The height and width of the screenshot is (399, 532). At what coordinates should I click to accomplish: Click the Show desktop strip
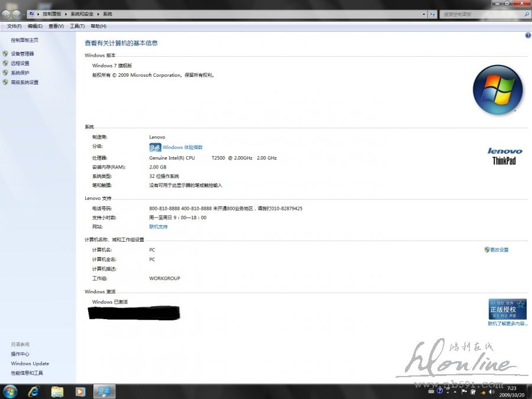[x=529, y=391]
